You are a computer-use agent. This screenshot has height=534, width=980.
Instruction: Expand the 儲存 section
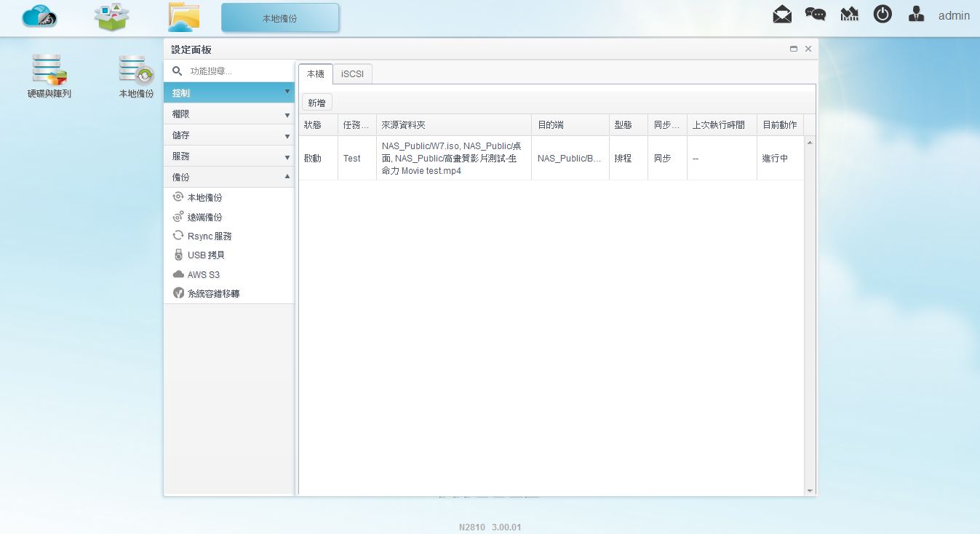[x=229, y=135]
